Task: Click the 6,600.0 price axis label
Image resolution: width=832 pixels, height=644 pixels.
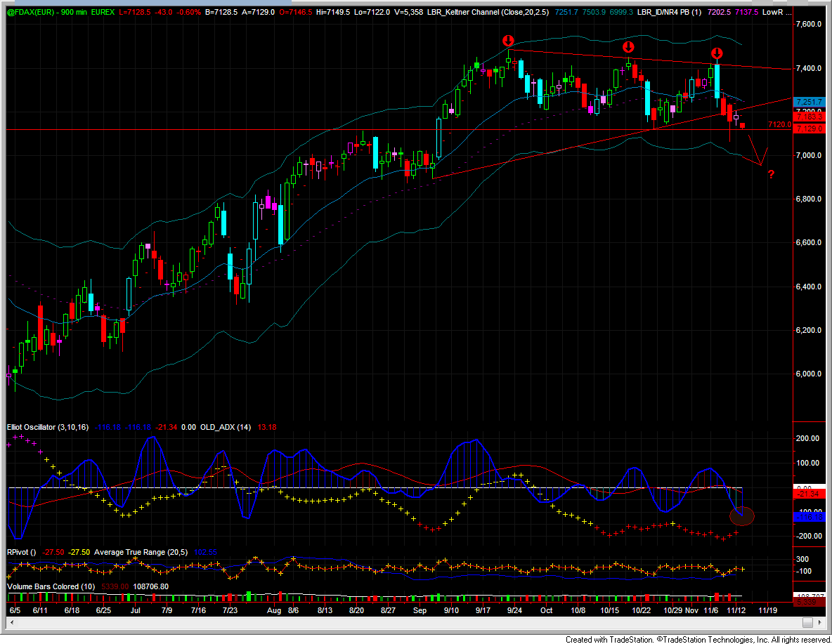Action: coord(809,242)
